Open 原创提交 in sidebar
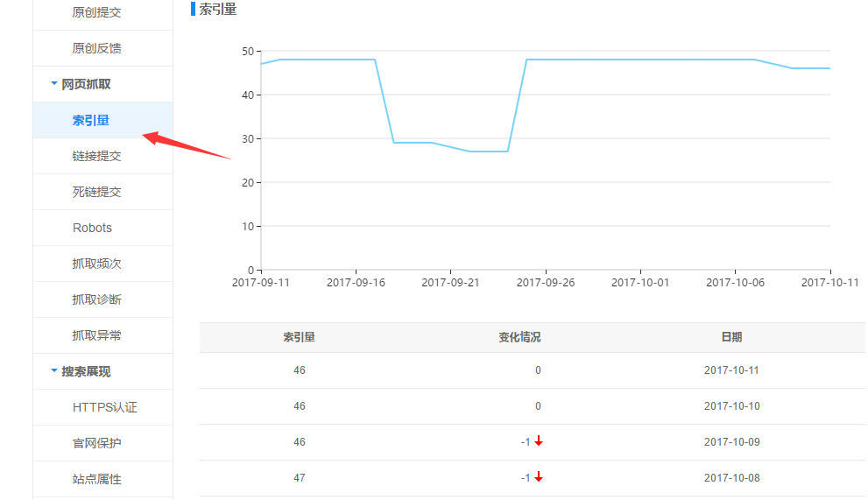This screenshot has width=868, height=500. click(x=96, y=12)
